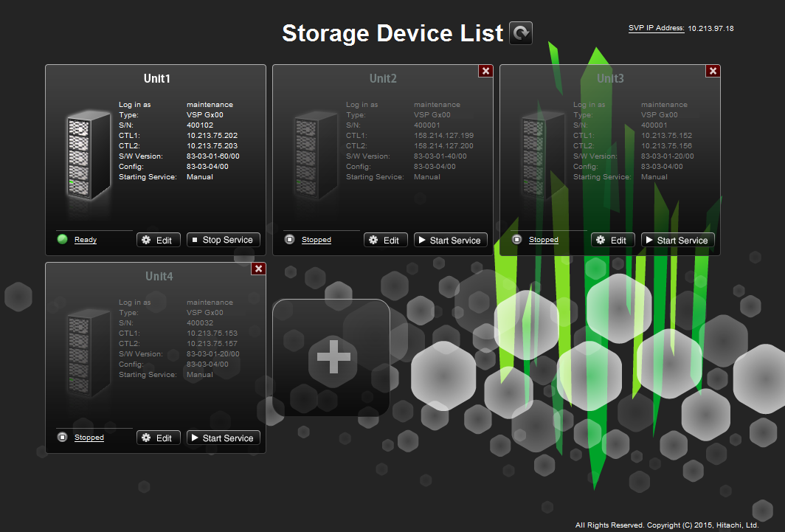The image size is (785, 532).
Task: Start Service on Unit4
Action: 224,438
